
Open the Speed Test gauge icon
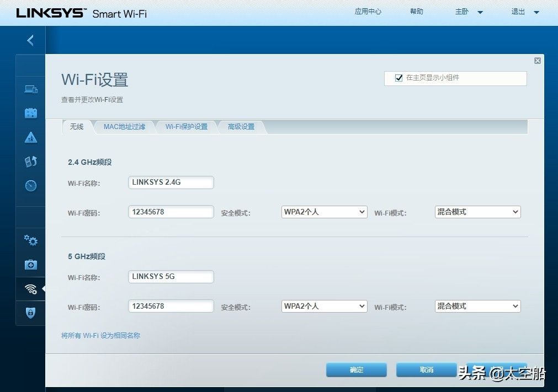coord(31,186)
